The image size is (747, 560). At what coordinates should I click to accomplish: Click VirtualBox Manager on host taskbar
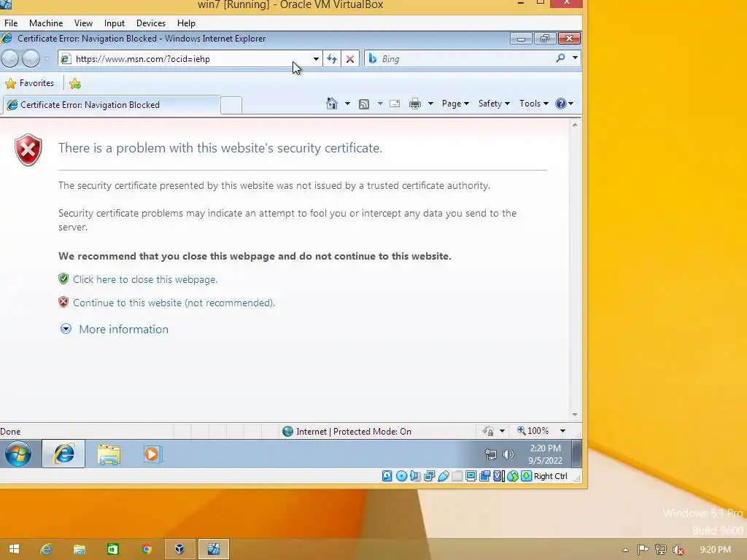(x=179, y=549)
